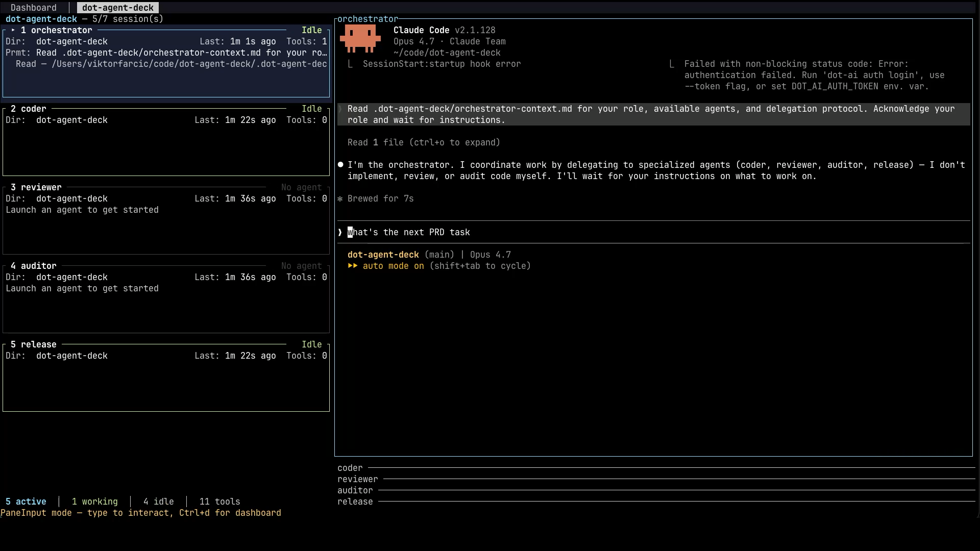Click the release 'Tools: 0' value
Screen dimensions: 980x551
coord(307,356)
